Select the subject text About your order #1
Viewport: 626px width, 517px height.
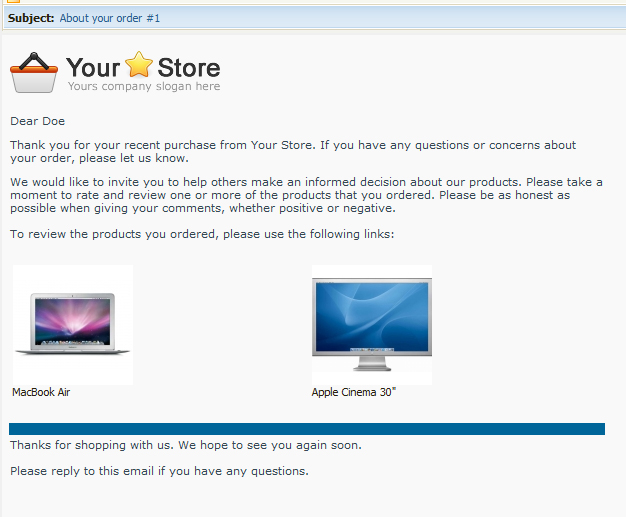[x=110, y=18]
